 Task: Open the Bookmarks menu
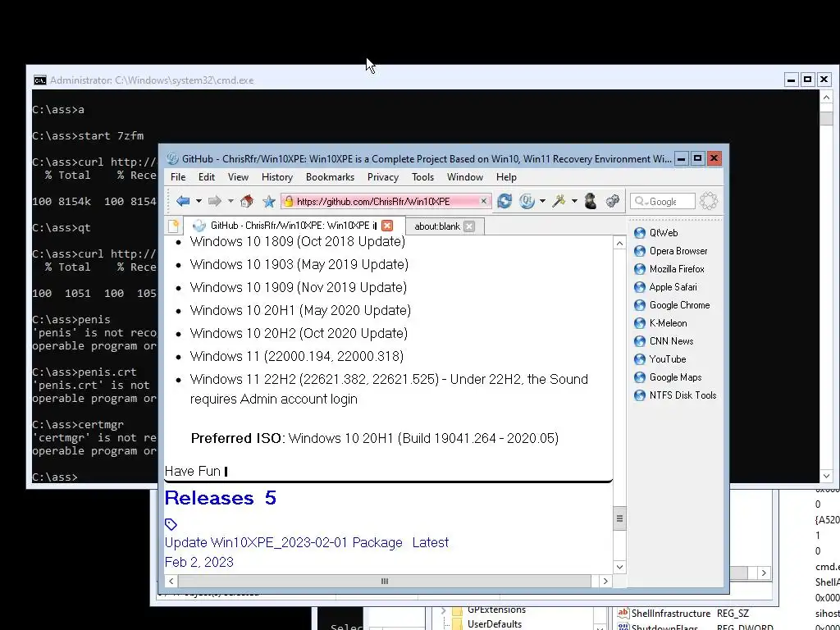pyautogui.click(x=330, y=177)
